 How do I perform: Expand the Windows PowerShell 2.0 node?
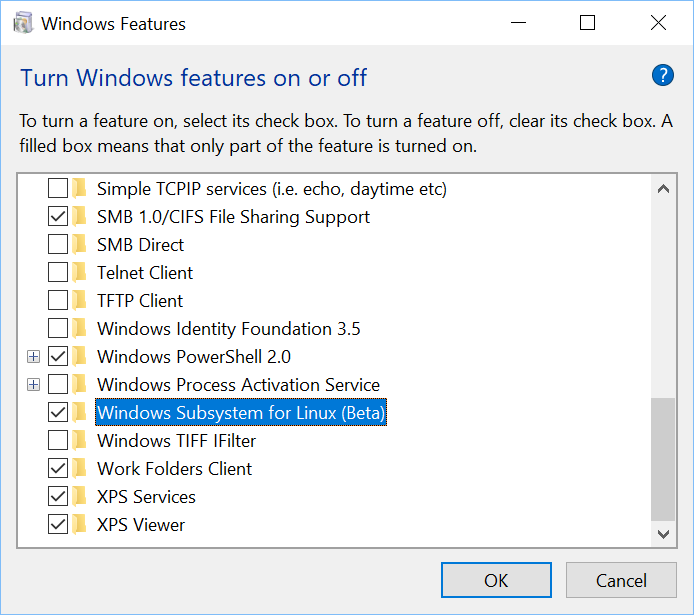coord(33,357)
